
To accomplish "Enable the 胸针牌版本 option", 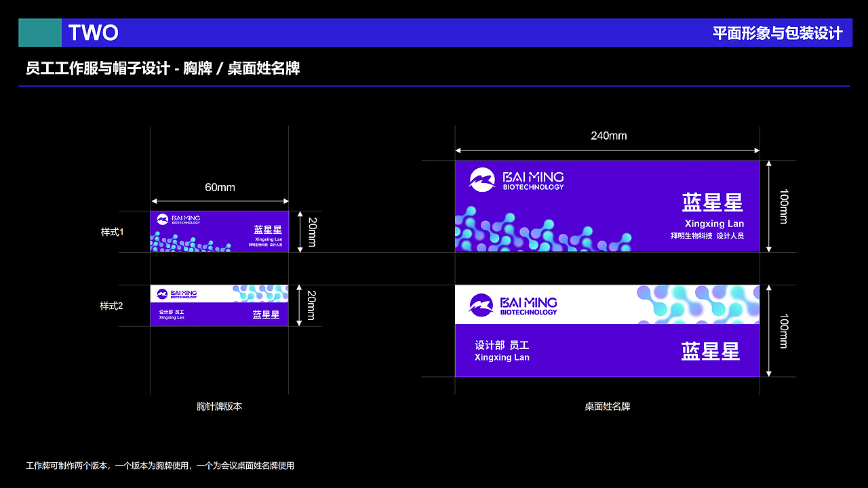I will coord(218,406).
